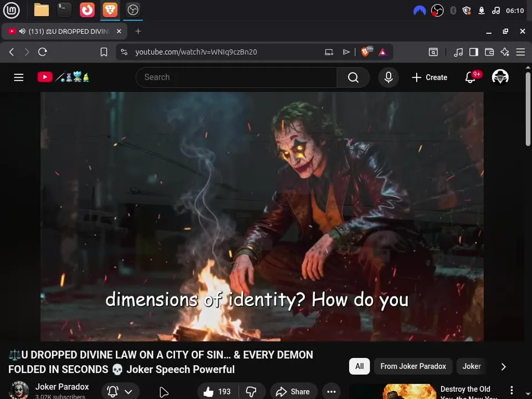Open the YouTube guide hamburger menu
The image size is (532, 399).
[x=19, y=78]
